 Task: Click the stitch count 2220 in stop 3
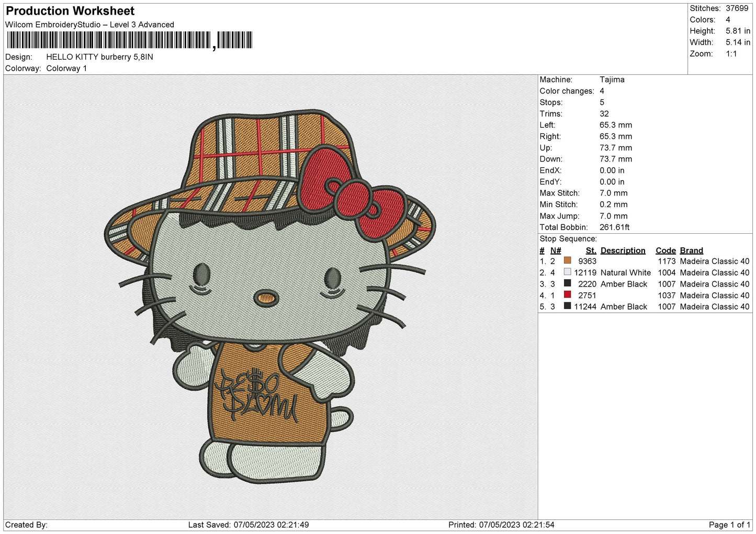587,284
